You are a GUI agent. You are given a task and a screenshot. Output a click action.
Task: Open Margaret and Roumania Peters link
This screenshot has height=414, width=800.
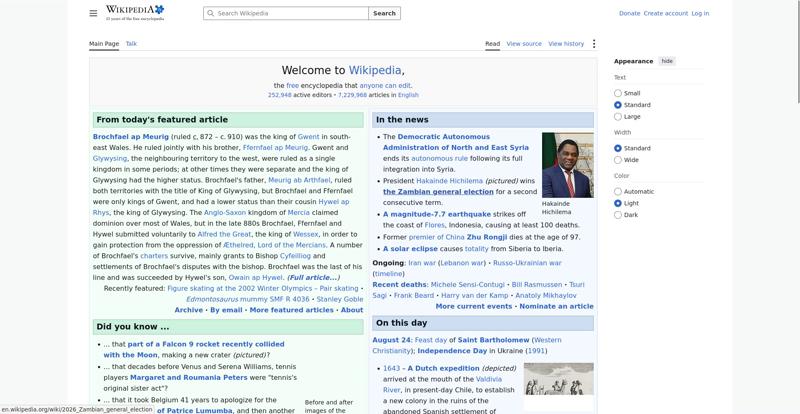(189, 378)
